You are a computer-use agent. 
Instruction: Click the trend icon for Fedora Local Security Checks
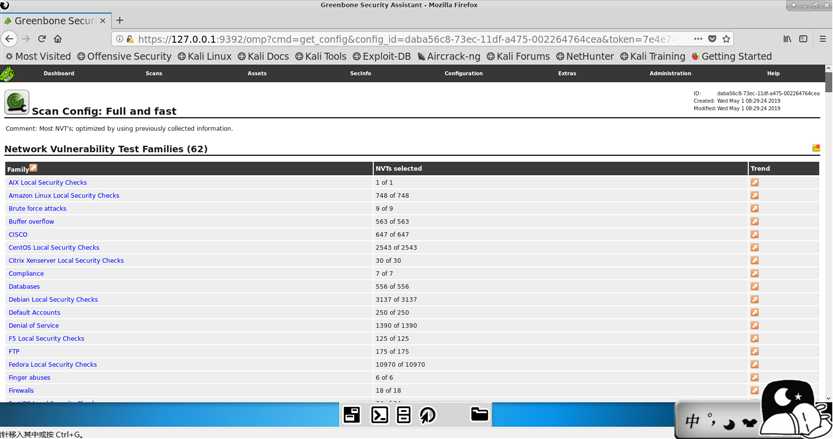pyautogui.click(x=754, y=365)
